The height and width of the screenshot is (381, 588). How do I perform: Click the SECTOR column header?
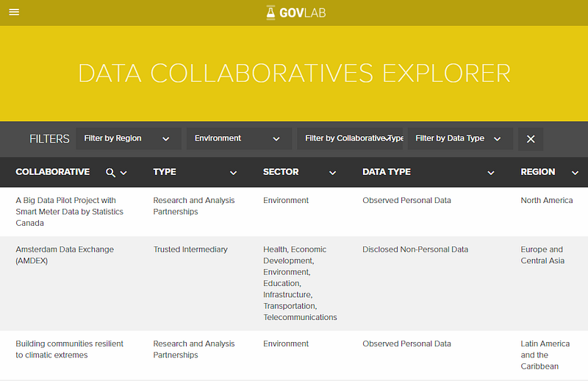coord(281,172)
